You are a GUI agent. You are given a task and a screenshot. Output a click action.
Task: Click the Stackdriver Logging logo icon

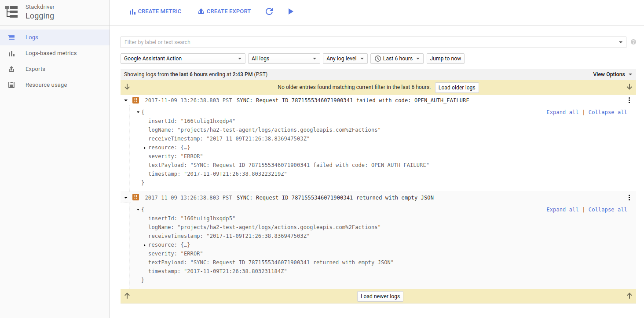point(11,11)
